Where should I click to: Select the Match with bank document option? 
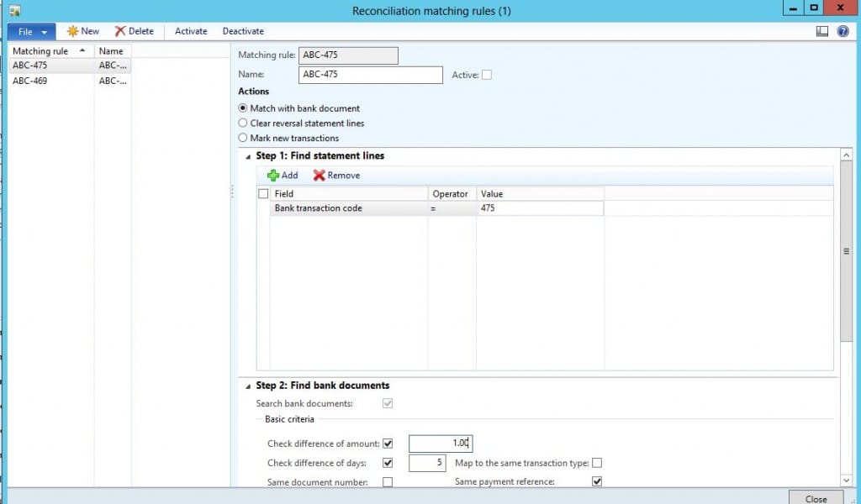tap(242, 108)
